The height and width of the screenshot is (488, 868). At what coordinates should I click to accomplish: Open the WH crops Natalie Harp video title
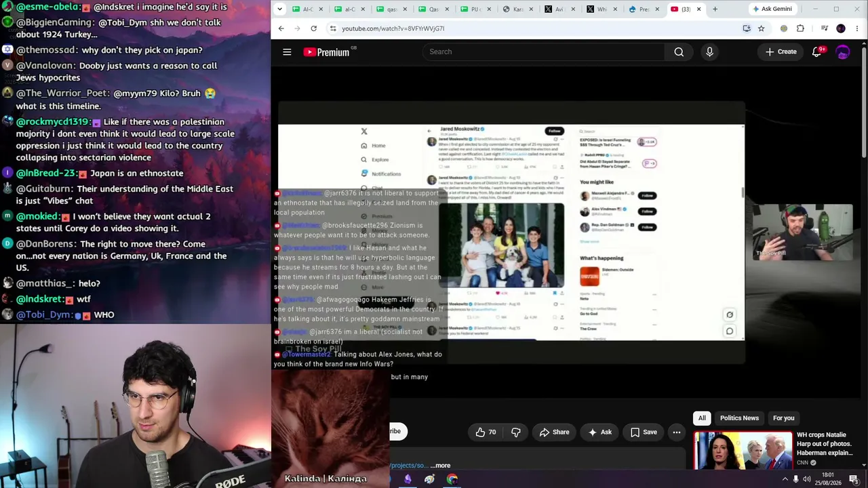pos(824,444)
